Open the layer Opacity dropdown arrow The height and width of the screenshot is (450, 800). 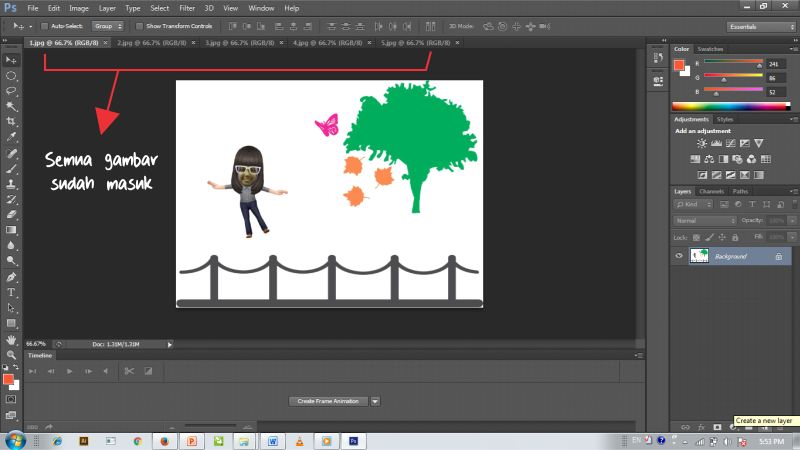(x=792, y=221)
